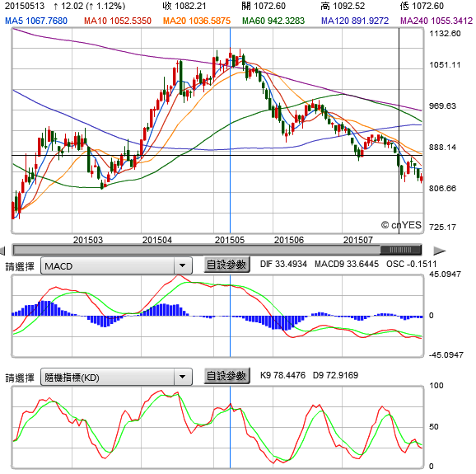
Task: Open the MACD indicator dropdown
Action: tap(116, 266)
